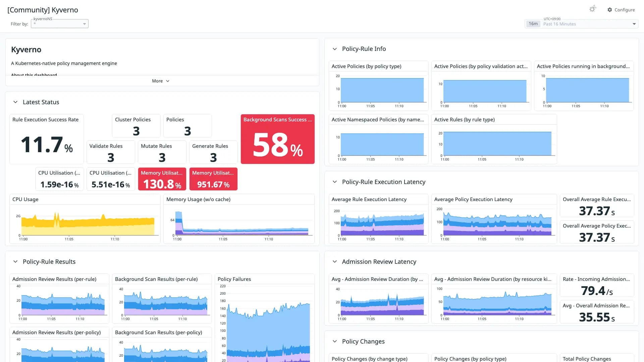Click the 951.67% Memory Utilisation value
Viewport: 644px width, 362px height.
[213, 185]
